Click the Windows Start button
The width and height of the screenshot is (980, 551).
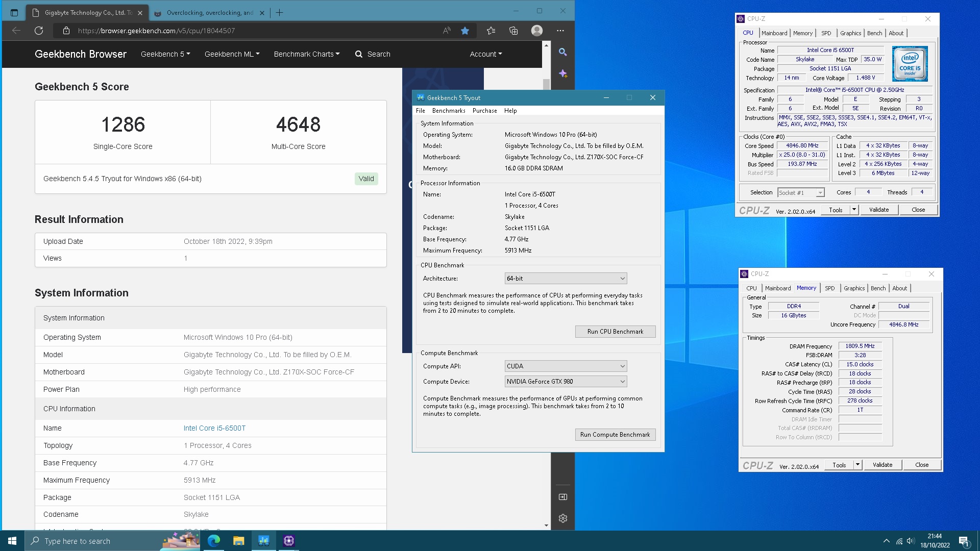[12, 541]
